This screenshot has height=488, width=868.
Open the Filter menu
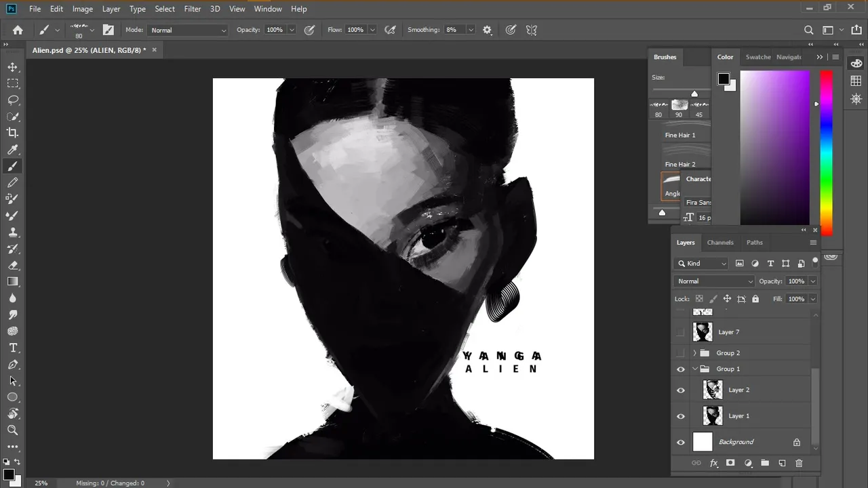pyautogui.click(x=193, y=9)
